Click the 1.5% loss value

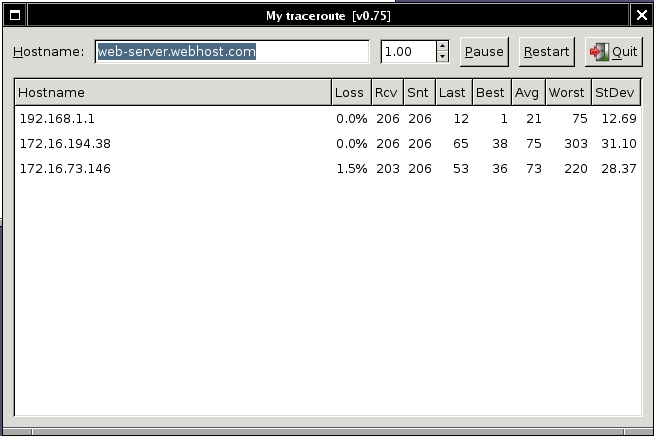352,169
